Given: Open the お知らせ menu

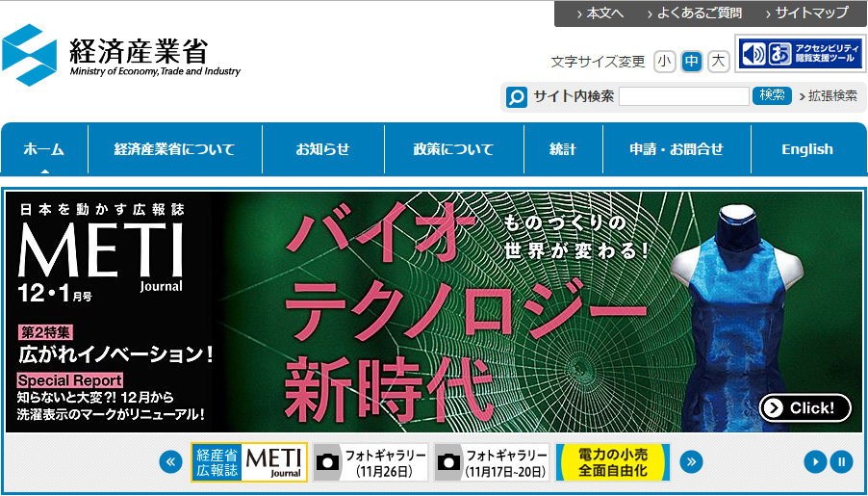Looking at the screenshot, I should pyautogui.click(x=323, y=149).
